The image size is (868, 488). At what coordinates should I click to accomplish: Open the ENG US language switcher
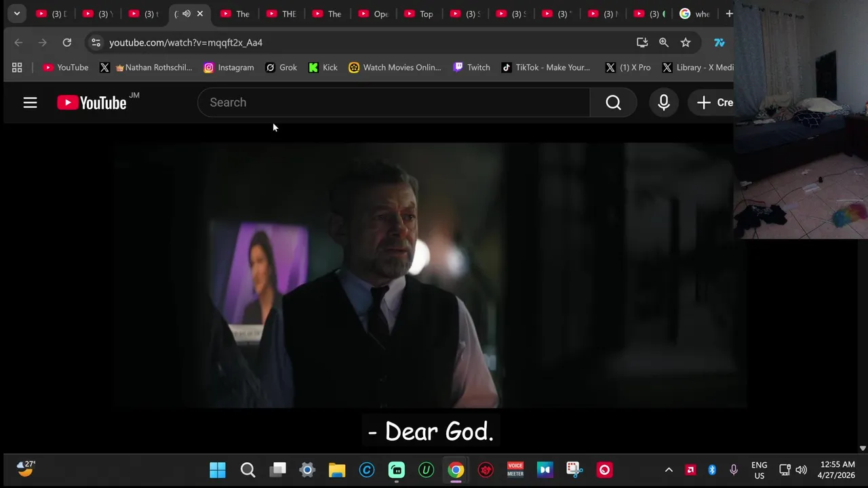759,470
